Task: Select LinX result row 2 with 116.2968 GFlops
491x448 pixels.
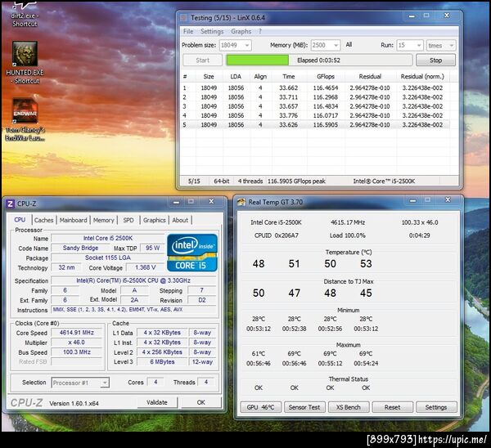Action: (x=315, y=97)
